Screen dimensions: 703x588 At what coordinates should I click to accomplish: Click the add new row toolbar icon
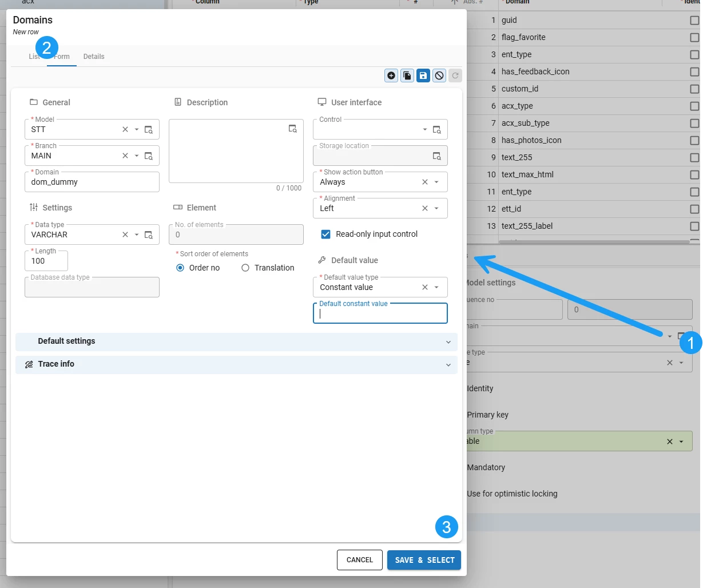(391, 76)
